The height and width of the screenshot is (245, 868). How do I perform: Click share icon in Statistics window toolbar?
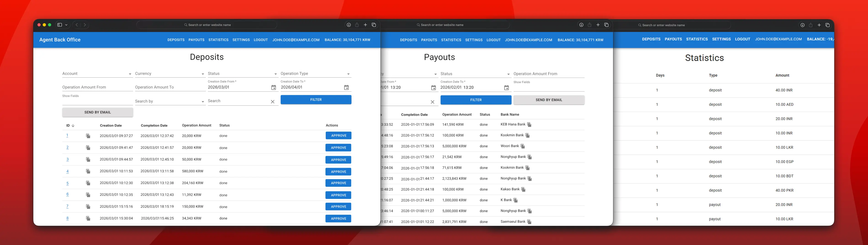click(x=811, y=25)
